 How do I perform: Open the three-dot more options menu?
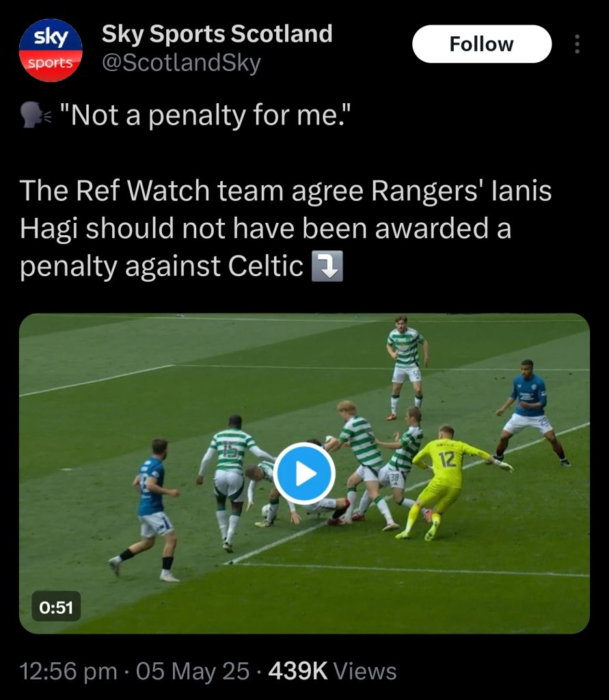click(x=577, y=44)
